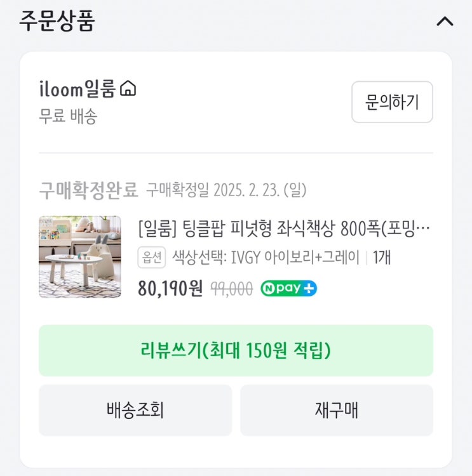This screenshot has height=476, width=472.
Task: Collapse the 주문상품 section chevron
Action: coord(445,22)
